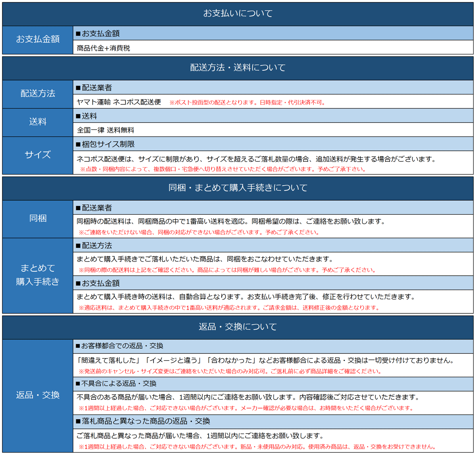Click the ヤマト運輸 ネコポス配送便 text
Screen dimensions: 476x455
click(119, 102)
